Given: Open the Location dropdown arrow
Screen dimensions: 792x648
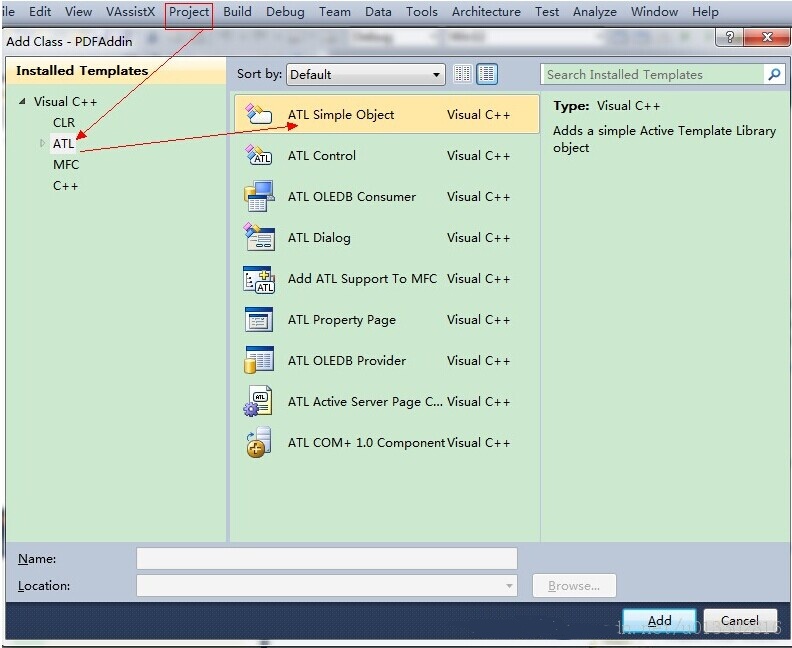Looking at the screenshot, I should click(509, 586).
